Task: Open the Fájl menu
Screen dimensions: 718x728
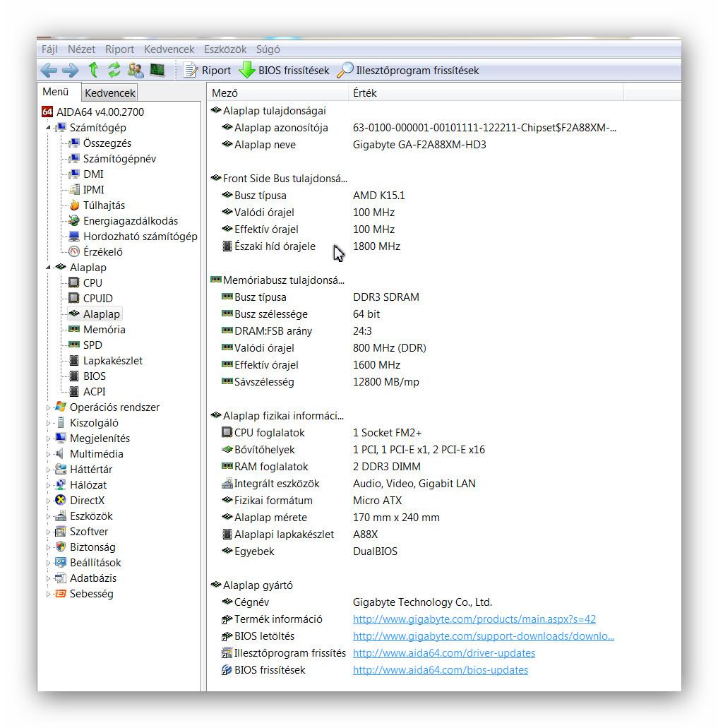Action: coord(49,49)
